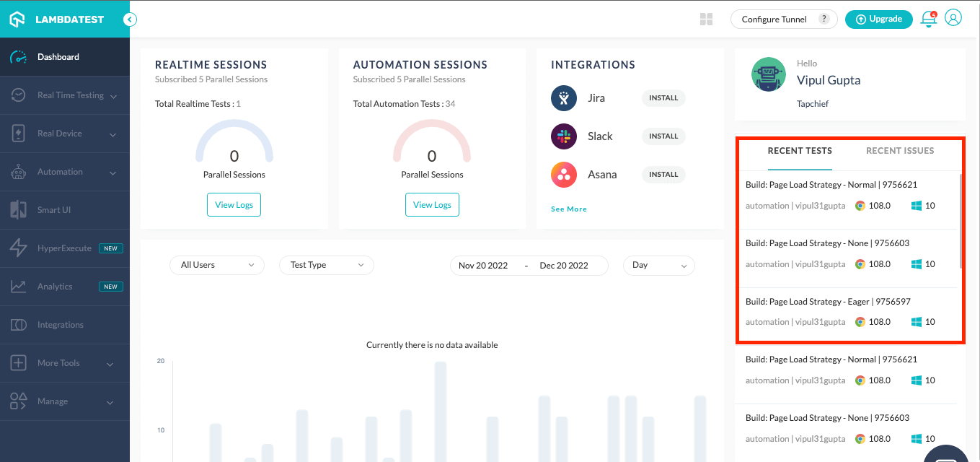
Task: Select Analytics in the sidebar
Action: coord(65,287)
